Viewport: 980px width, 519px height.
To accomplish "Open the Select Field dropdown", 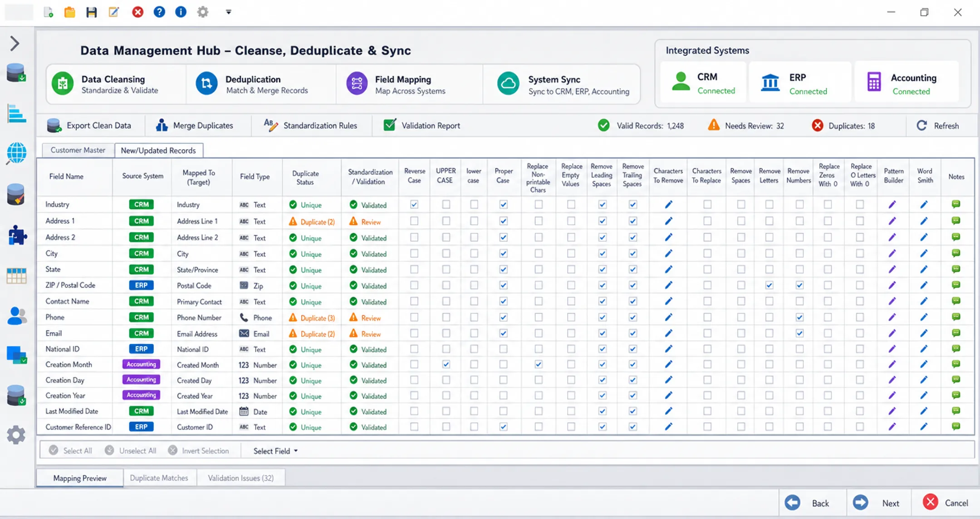I will point(275,451).
